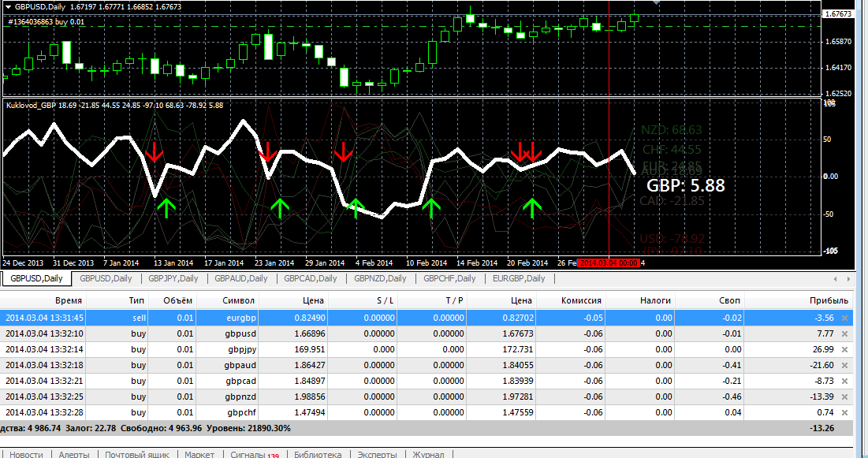Click the profit value -21.60

click(822, 366)
